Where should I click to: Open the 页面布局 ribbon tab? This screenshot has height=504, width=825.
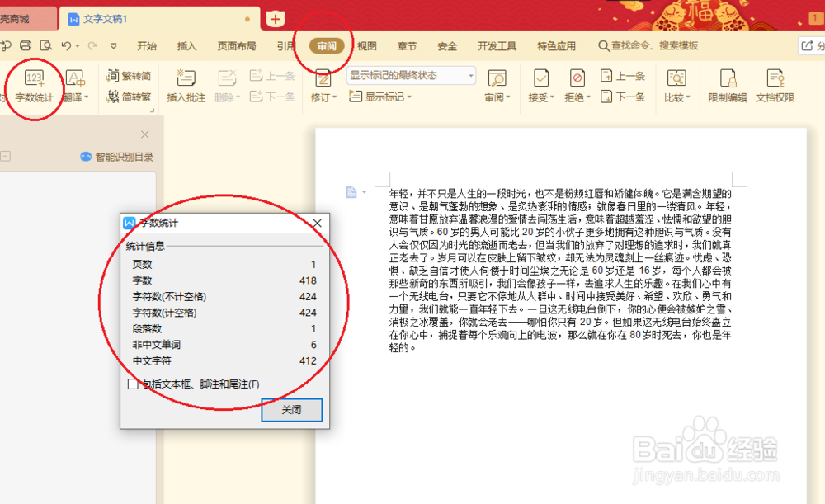pos(238,46)
